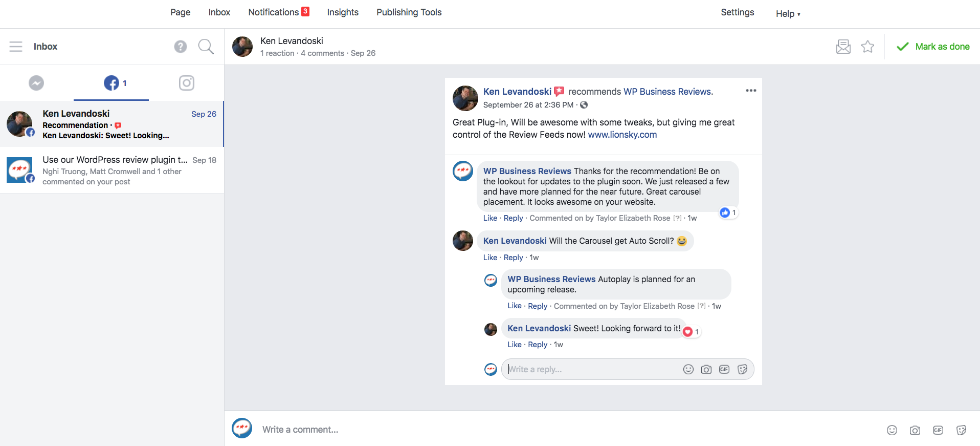Like the Thanks for the recommendation comment
The height and width of the screenshot is (446, 980).
pyautogui.click(x=490, y=218)
